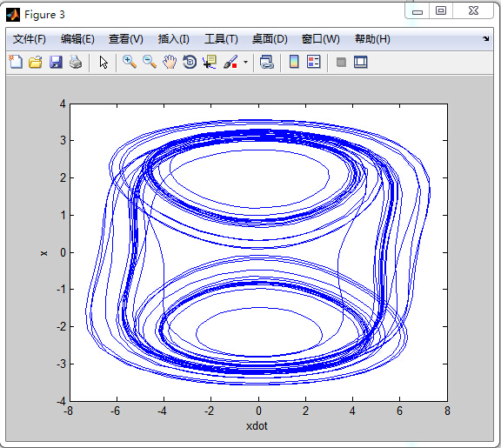Viewport: 501px width, 448px height.
Task: Toggle the Data Cursor tool
Action: click(210, 62)
